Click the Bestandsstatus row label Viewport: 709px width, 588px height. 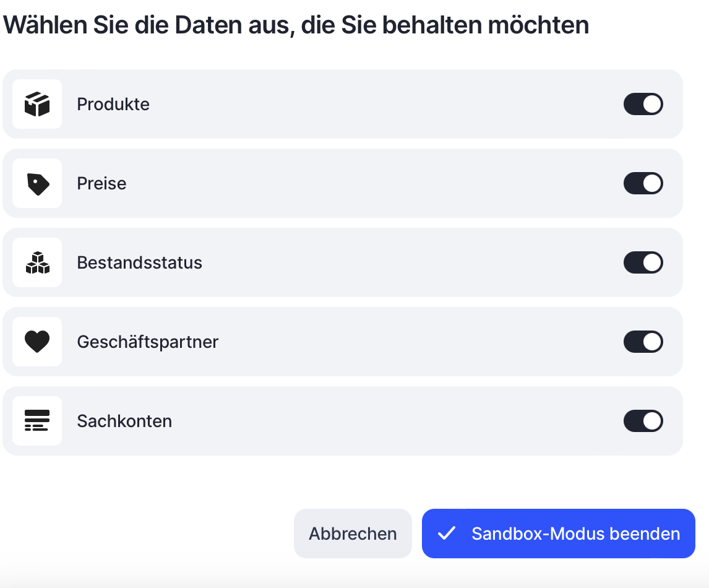tap(139, 262)
